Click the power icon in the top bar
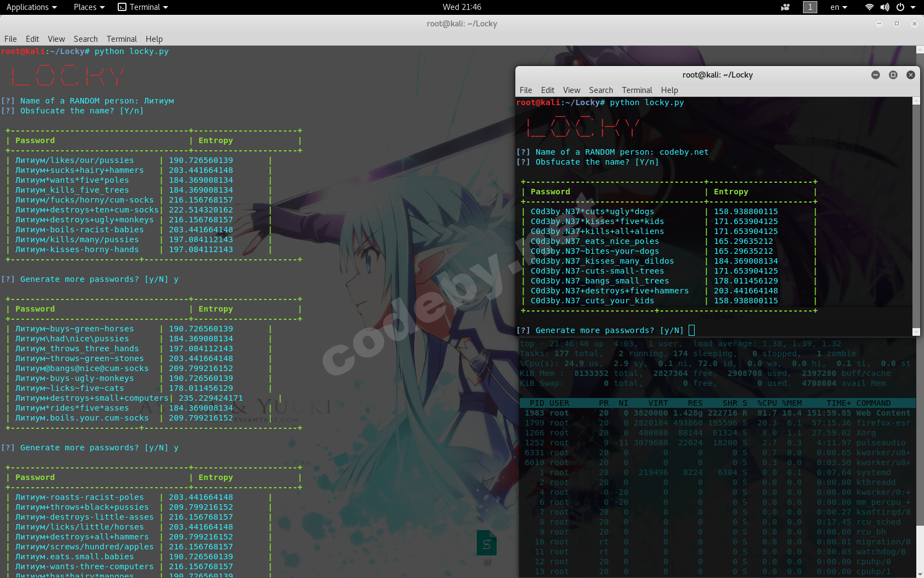924x578 pixels. [900, 7]
